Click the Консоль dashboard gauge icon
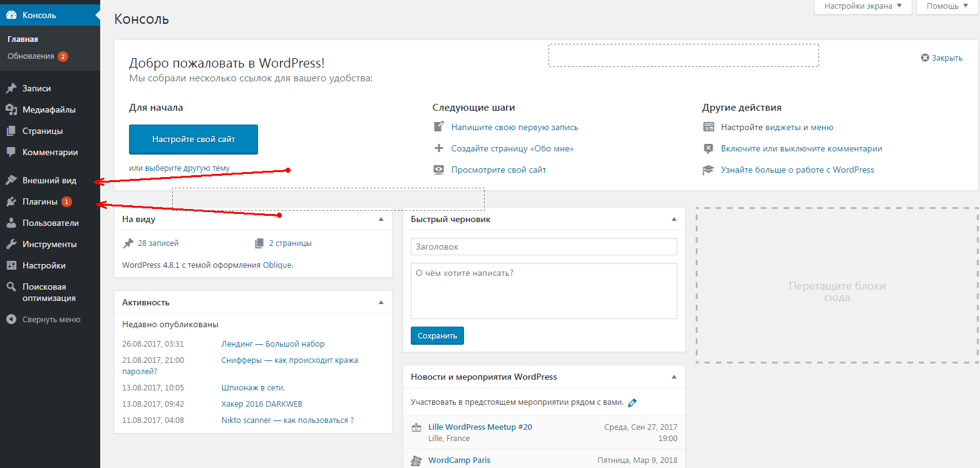Image resolution: width=980 pixels, height=468 pixels. [11, 15]
